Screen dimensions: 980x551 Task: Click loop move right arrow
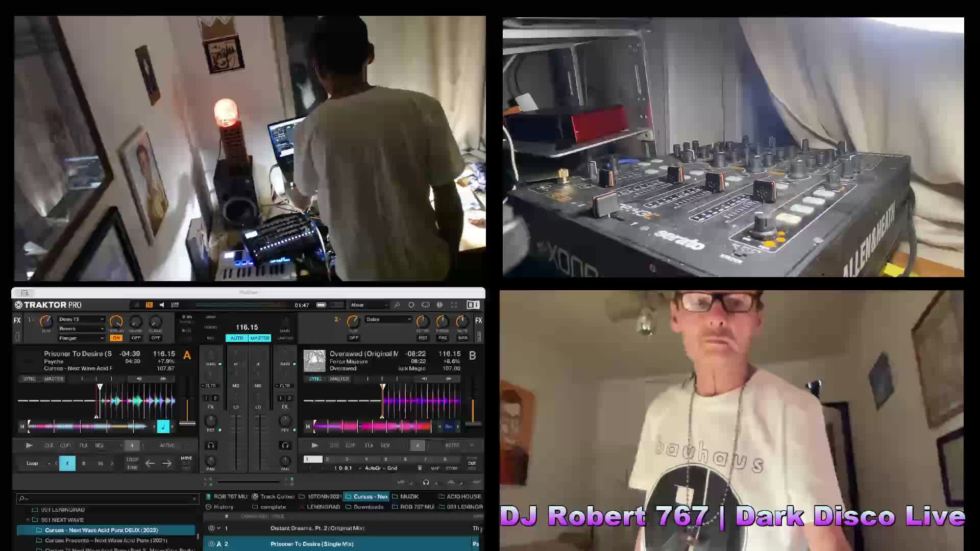click(167, 463)
